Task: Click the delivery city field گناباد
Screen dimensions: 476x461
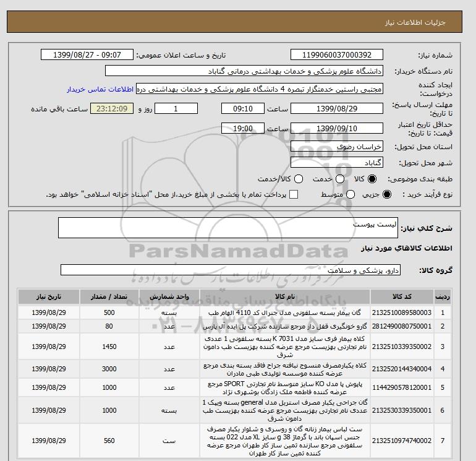Action: point(337,162)
